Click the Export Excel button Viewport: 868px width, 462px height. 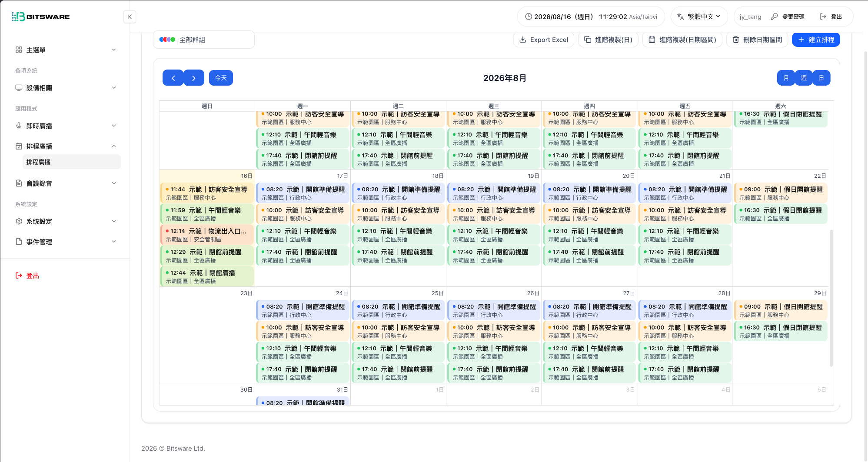point(544,40)
